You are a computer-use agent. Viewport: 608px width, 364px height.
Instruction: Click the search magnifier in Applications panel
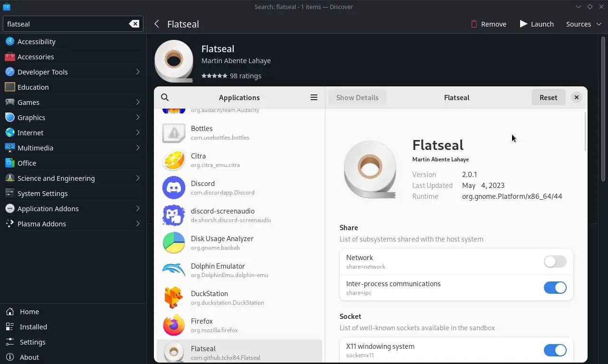165,97
